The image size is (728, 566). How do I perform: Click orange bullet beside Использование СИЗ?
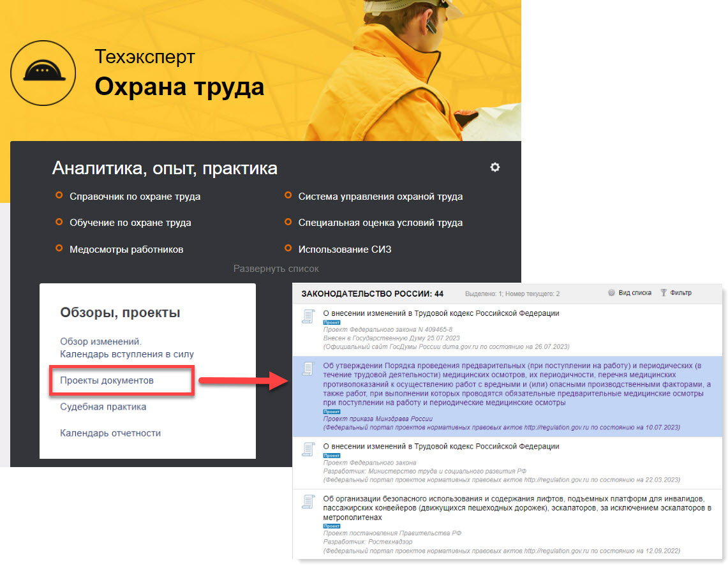click(288, 248)
